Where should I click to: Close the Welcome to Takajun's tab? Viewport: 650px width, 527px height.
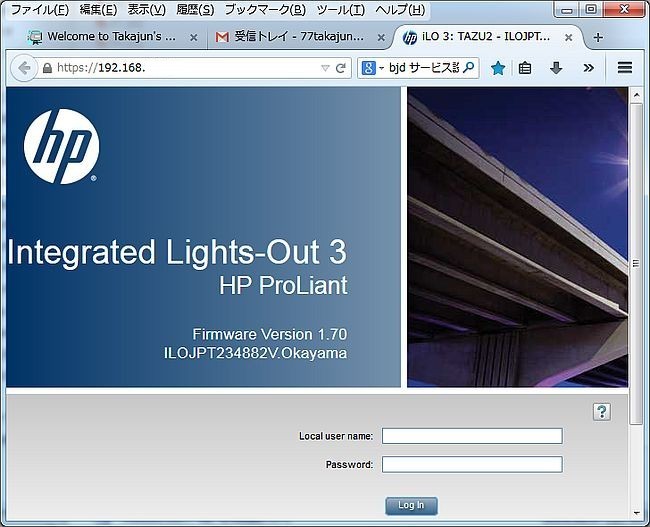pyautogui.click(x=193, y=37)
